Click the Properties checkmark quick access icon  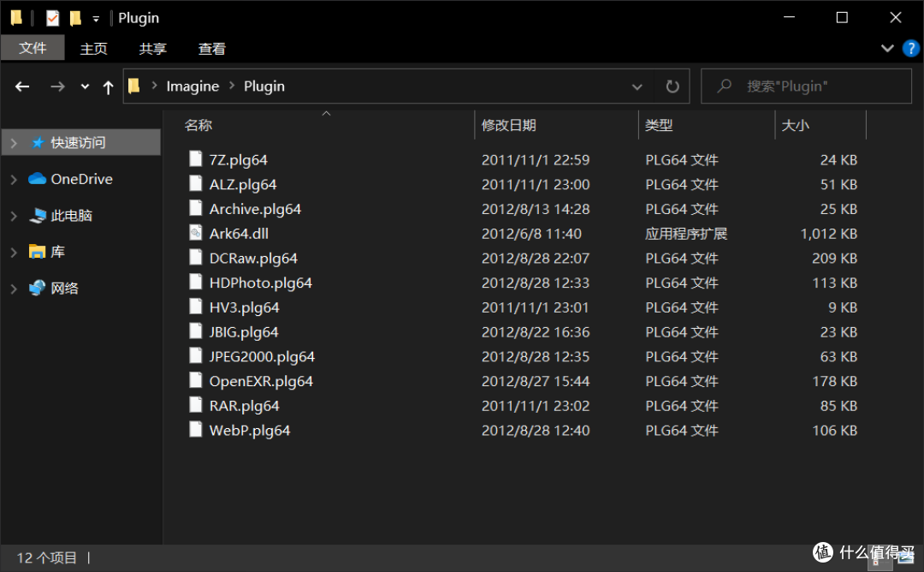(52, 18)
